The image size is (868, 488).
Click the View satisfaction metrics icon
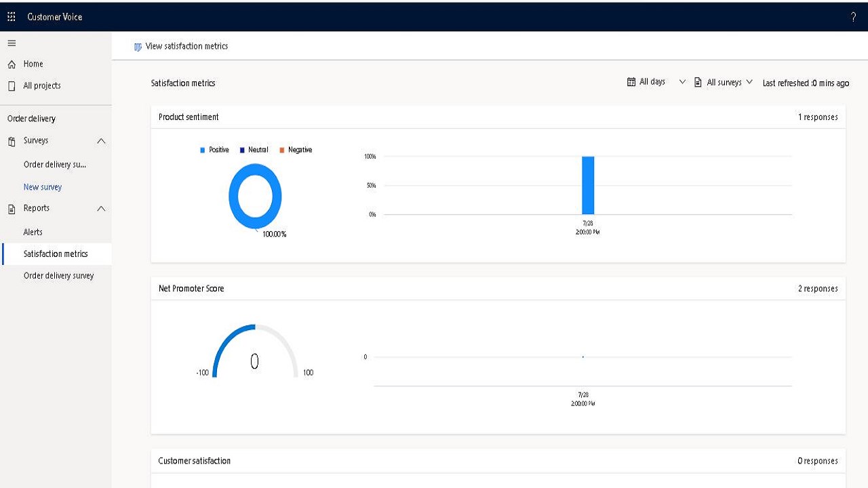point(138,47)
